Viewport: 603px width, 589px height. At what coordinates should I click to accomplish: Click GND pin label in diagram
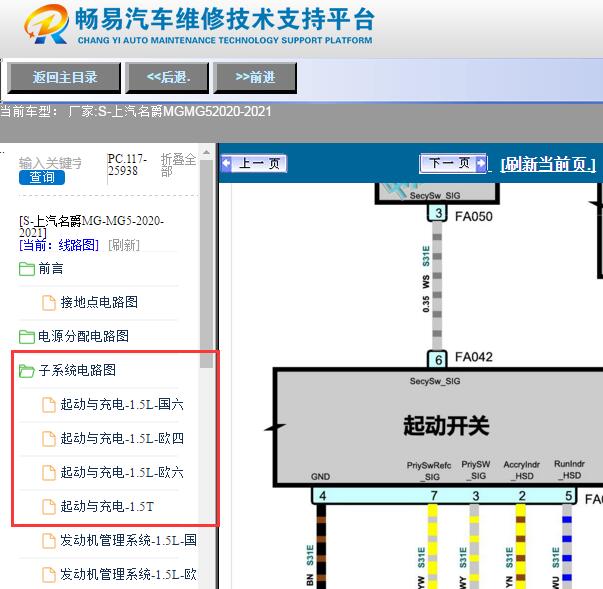click(x=320, y=477)
